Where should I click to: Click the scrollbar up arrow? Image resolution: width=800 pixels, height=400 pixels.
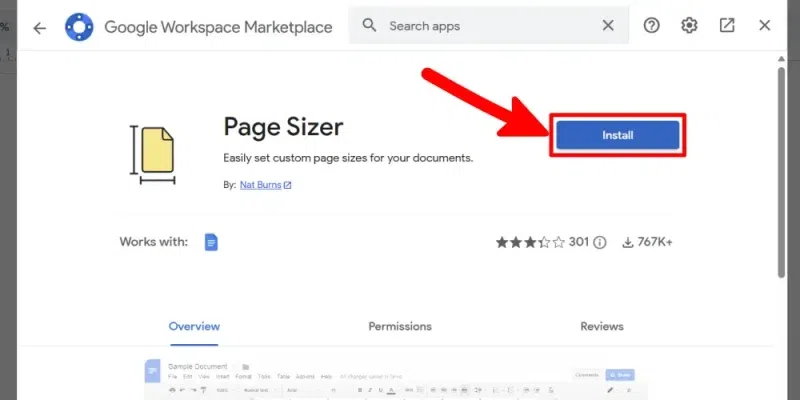pos(781,59)
